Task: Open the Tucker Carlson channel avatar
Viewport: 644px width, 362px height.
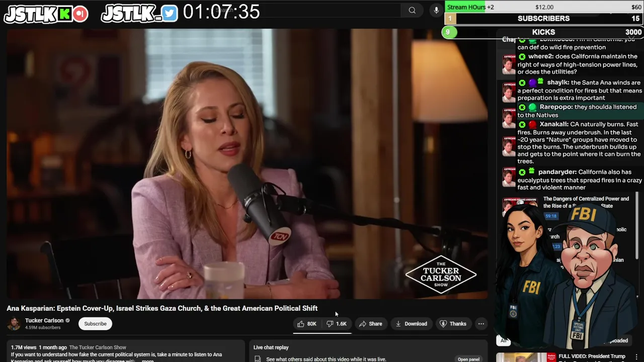Action: (14, 324)
